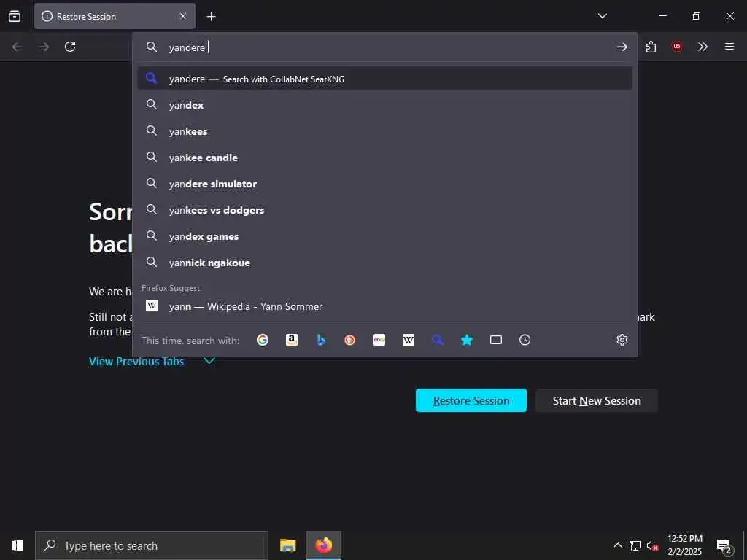Image resolution: width=747 pixels, height=560 pixels.
Task: Open the muted volume tray icon
Action: [652, 545]
